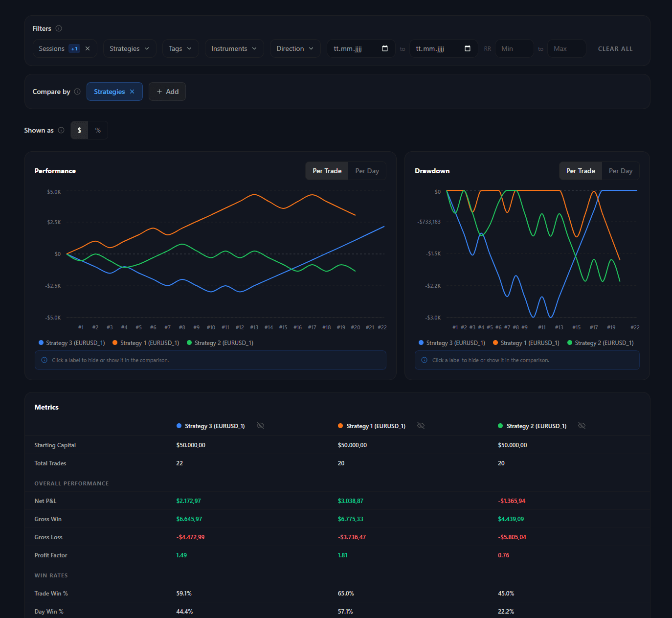This screenshot has height=618, width=672.
Task: Toggle Strategy 1 in Performance legend
Action: pos(146,343)
